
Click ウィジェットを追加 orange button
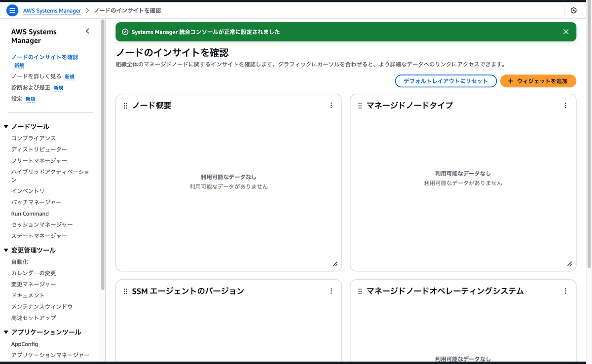tap(538, 81)
